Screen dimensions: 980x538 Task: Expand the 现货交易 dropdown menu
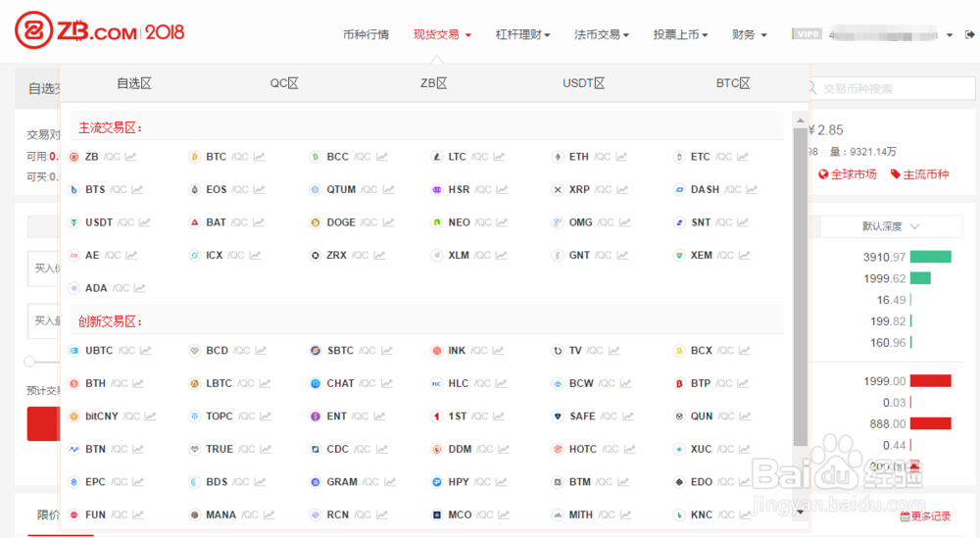[442, 34]
